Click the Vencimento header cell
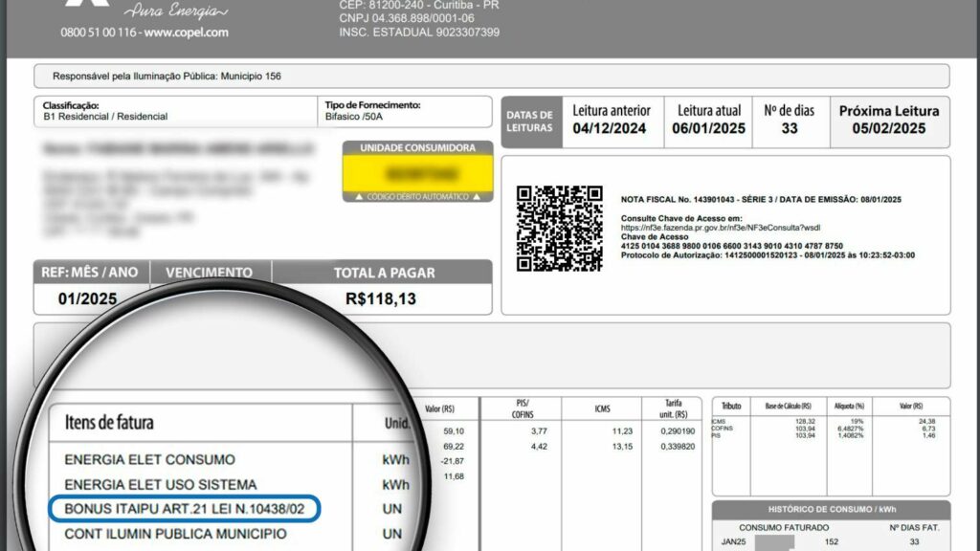 tap(209, 273)
